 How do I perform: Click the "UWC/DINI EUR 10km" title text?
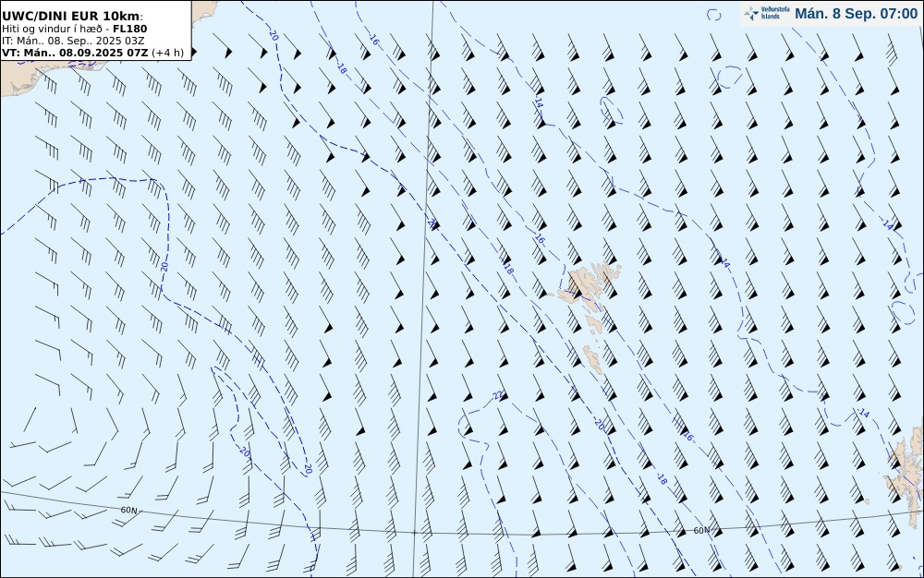72,16
